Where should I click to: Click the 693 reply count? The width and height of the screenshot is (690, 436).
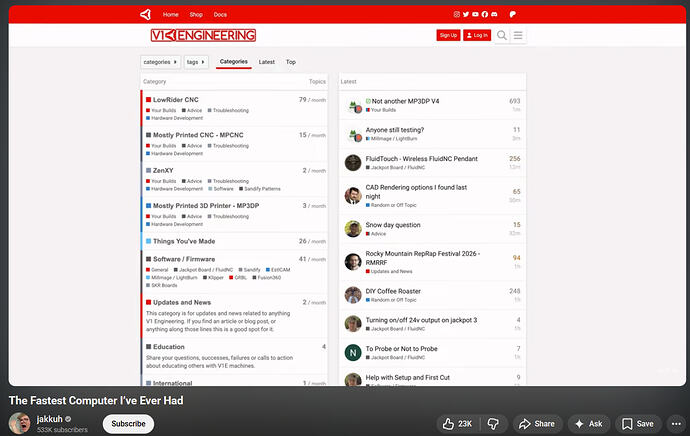(514, 101)
